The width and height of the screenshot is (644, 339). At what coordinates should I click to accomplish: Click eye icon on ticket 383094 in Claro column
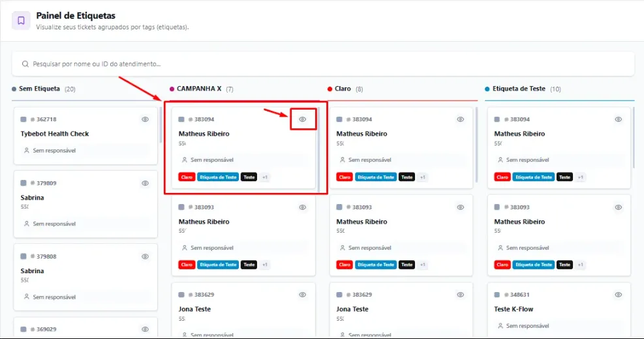pos(461,119)
